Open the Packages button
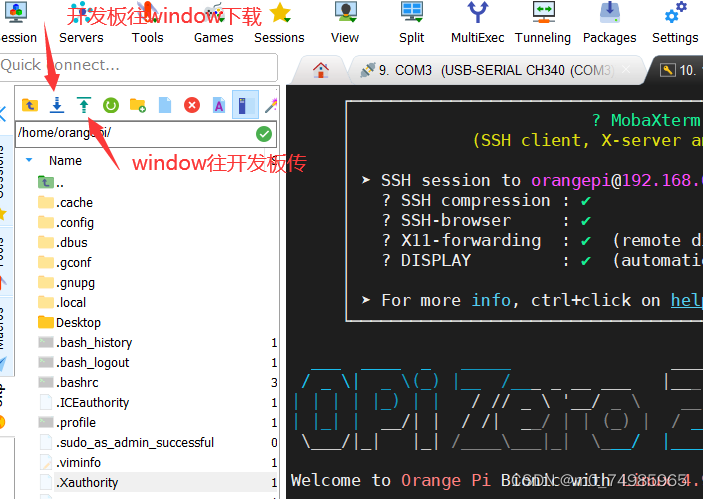703x499 pixels. click(x=609, y=23)
